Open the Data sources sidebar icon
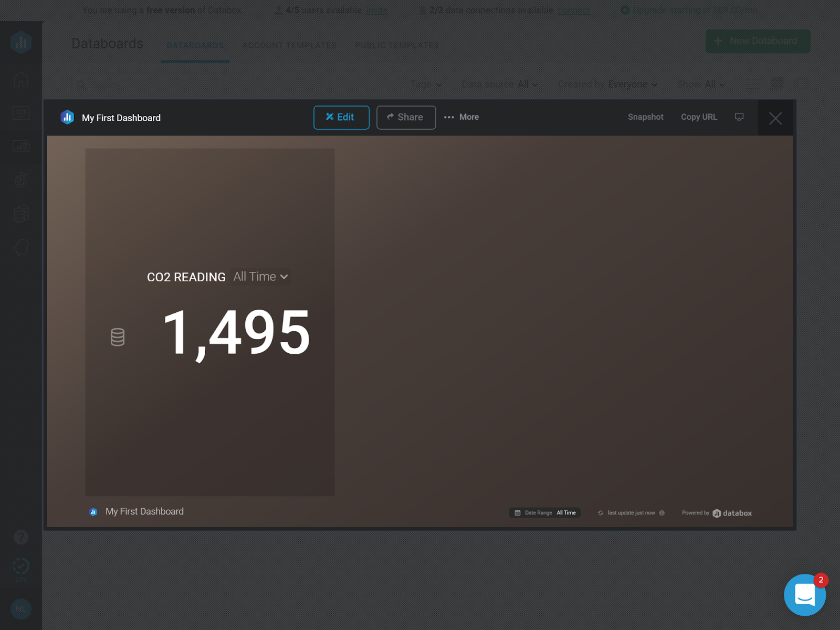The image size is (840, 630). point(20,214)
